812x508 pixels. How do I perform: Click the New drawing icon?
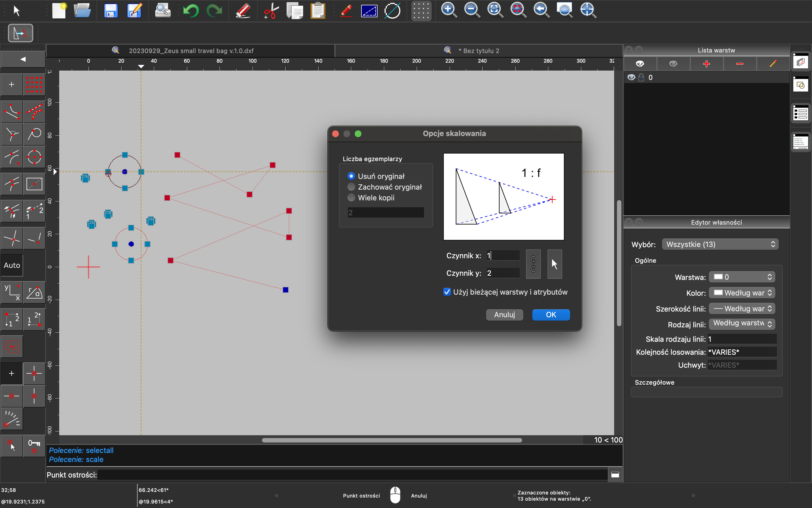coord(59,10)
